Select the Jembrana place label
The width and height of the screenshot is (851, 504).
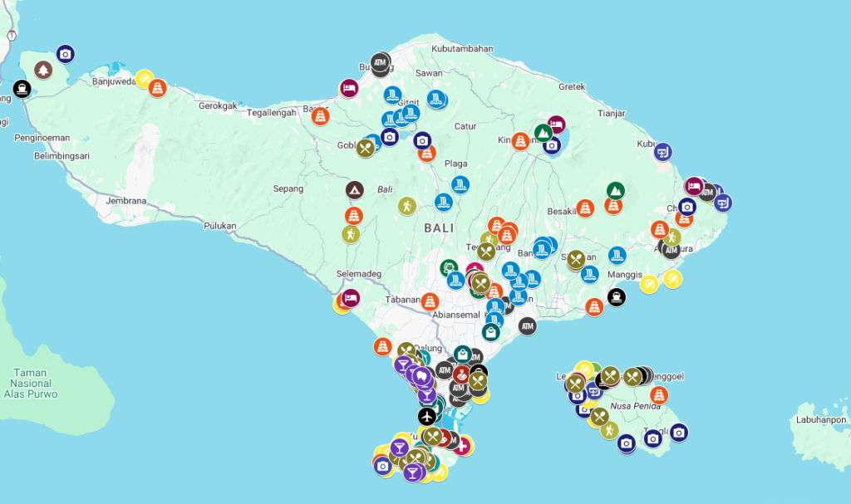tap(126, 201)
